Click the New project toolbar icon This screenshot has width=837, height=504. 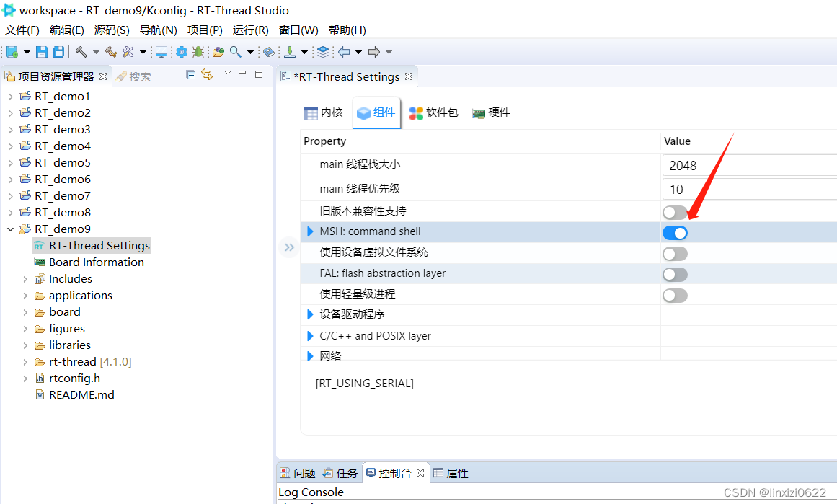[12, 52]
